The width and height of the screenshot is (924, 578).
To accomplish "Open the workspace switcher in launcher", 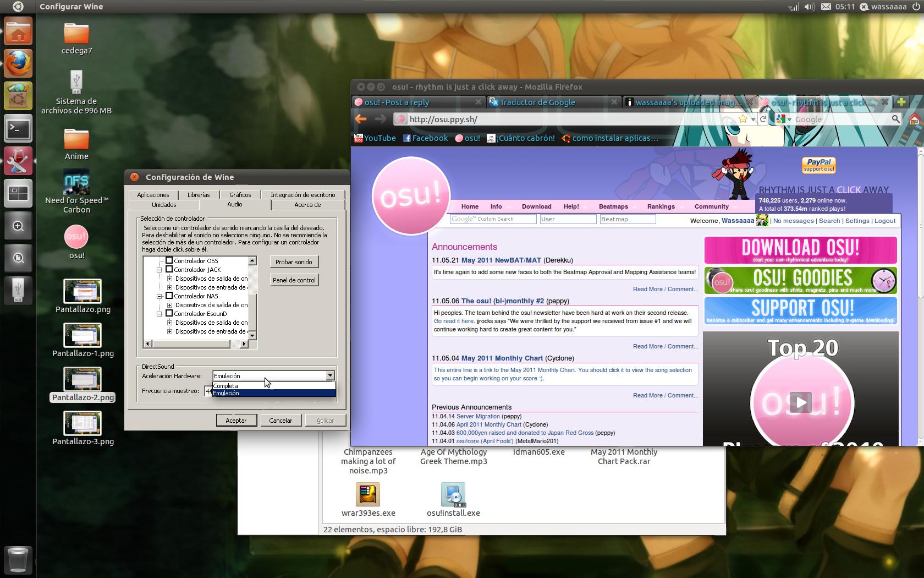I will (18, 193).
